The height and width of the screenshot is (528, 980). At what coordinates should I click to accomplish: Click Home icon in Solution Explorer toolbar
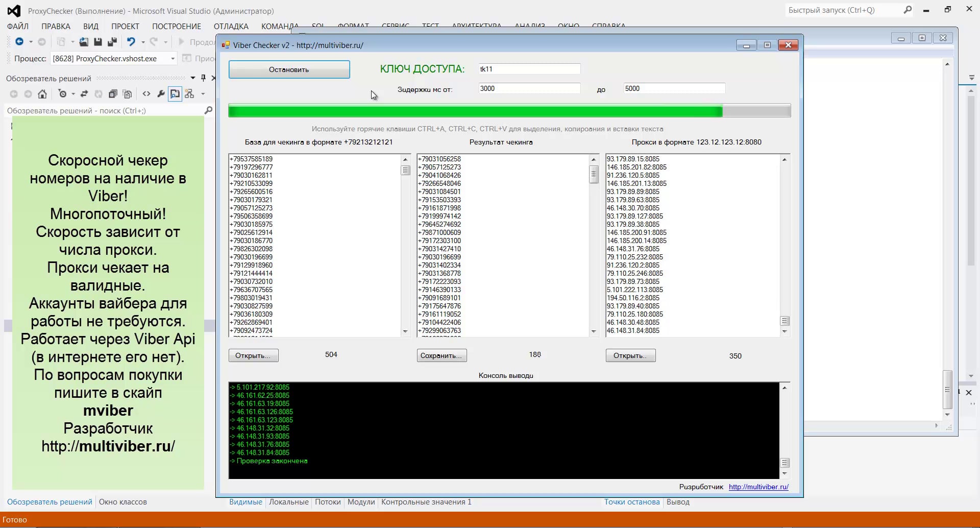tap(42, 94)
